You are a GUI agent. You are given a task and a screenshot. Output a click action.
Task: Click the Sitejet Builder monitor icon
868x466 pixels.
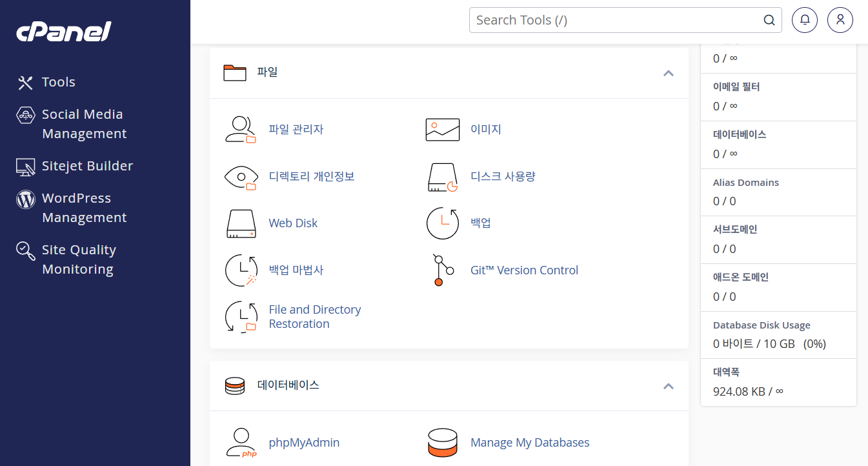coord(25,167)
